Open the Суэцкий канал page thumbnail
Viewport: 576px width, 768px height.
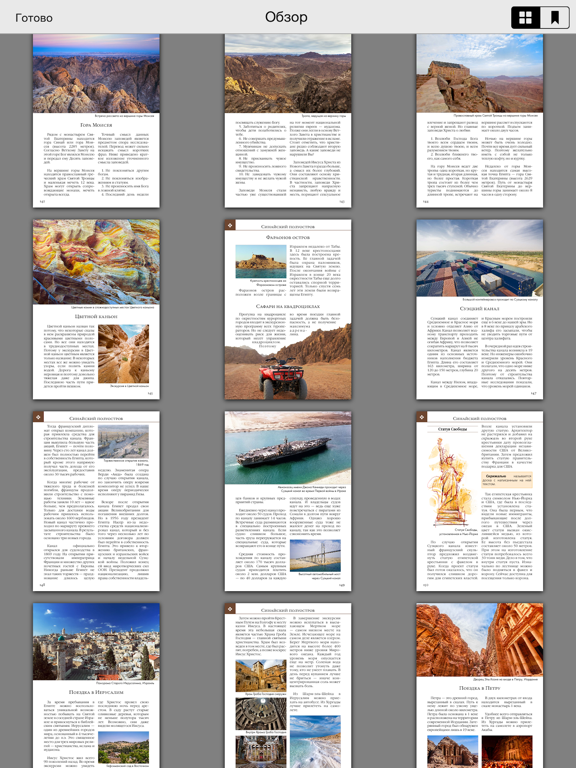[x=480, y=309]
